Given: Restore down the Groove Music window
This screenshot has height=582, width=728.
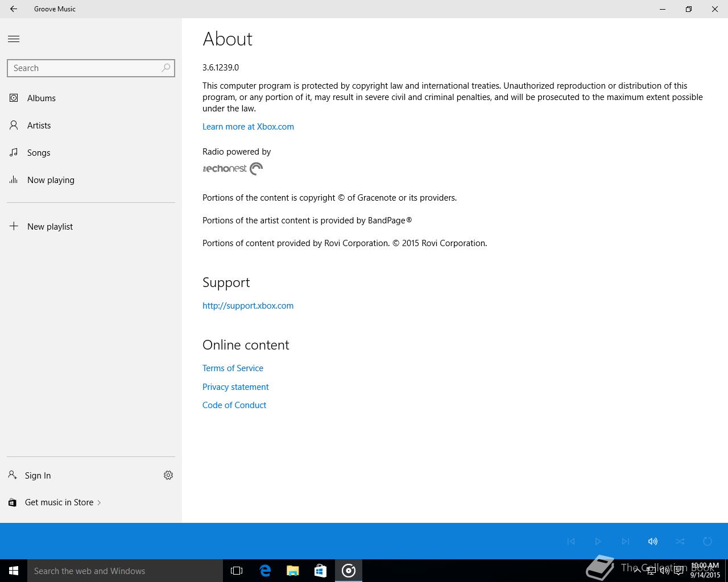Looking at the screenshot, I should coord(689,9).
